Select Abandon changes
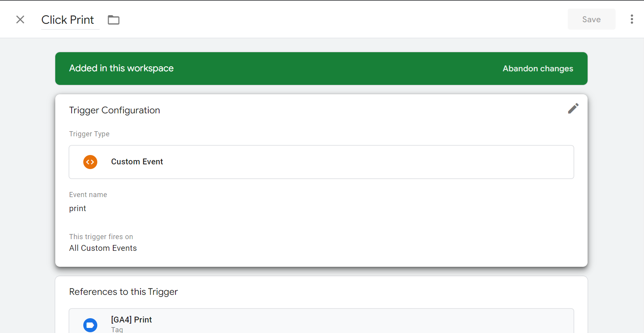644x333 pixels. pyautogui.click(x=538, y=69)
